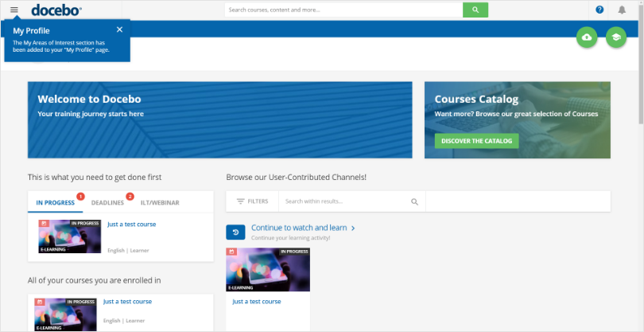644x332 pixels.
Task: Select the ILT/Webinar tab
Action: 160,203
